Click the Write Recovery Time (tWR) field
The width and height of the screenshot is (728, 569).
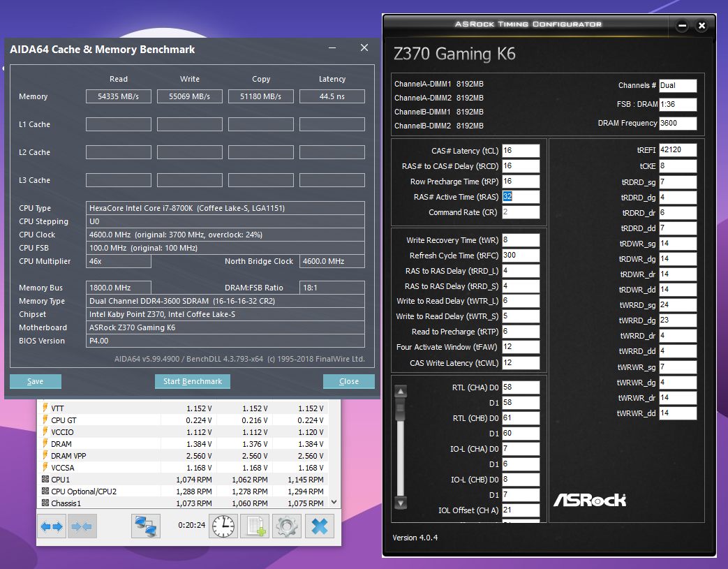521,240
